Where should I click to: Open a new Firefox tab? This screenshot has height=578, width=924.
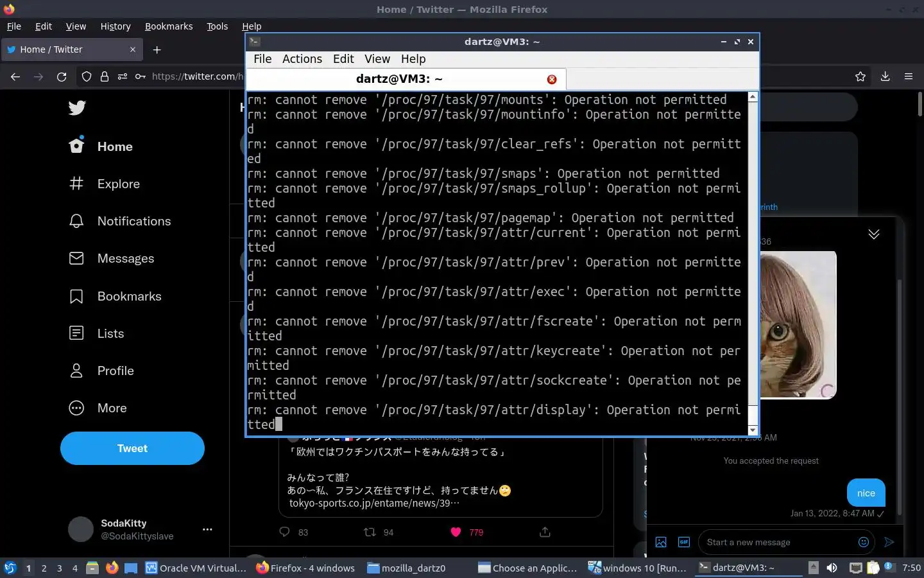157,49
